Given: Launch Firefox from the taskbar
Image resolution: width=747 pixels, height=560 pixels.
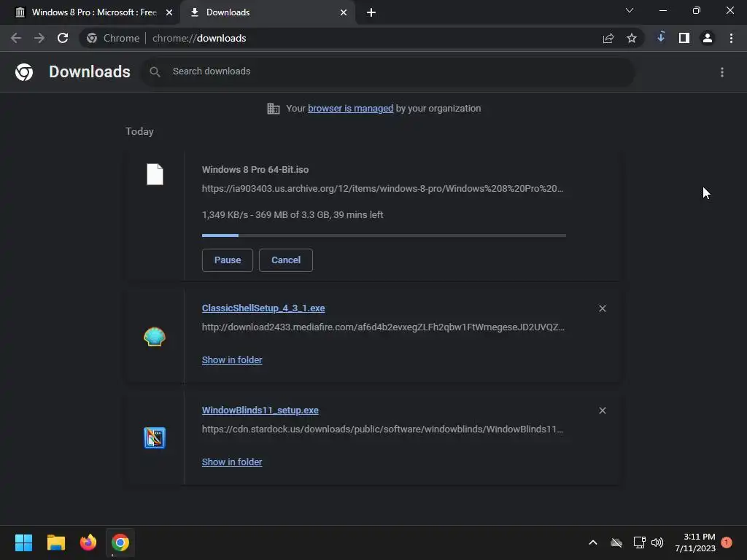Looking at the screenshot, I should pyautogui.click(x=88, y=542).
